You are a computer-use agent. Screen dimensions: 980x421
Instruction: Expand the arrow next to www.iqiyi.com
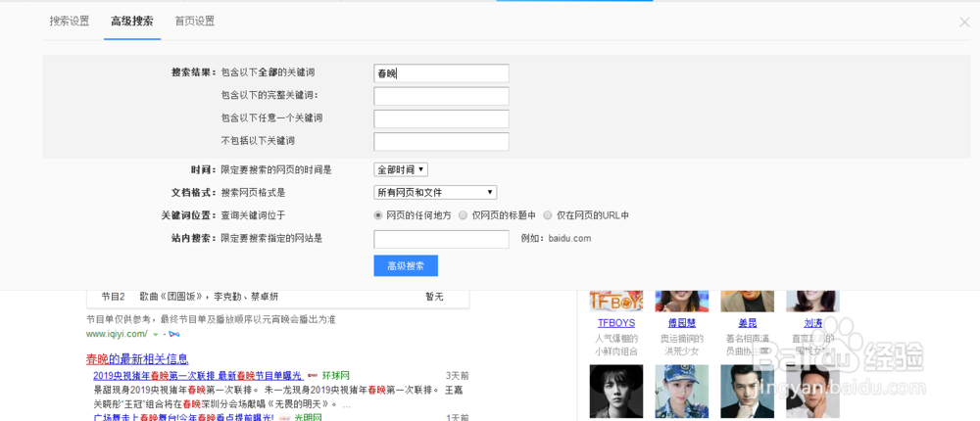click(155, 335)
